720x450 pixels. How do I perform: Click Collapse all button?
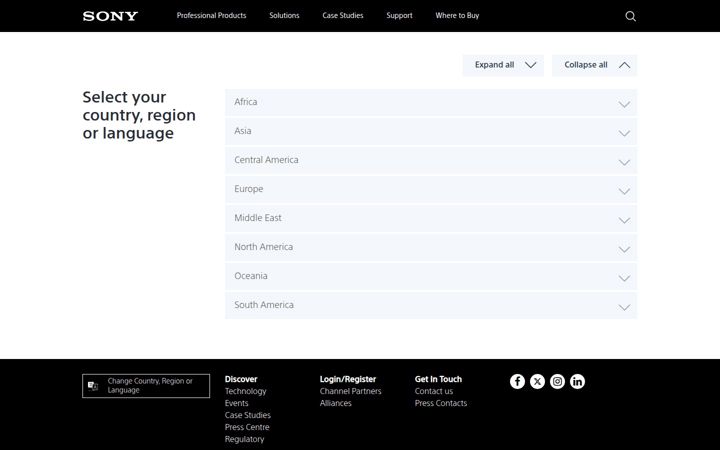tap(594, 65)
